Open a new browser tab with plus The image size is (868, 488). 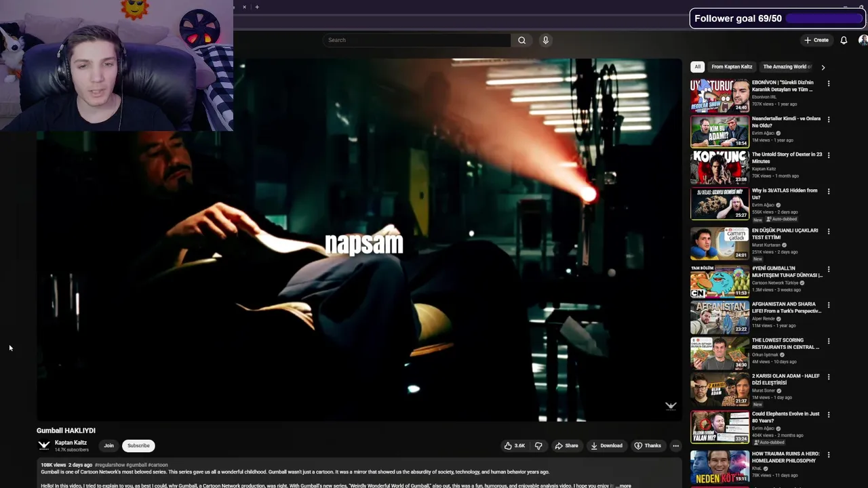pos(257,7)
